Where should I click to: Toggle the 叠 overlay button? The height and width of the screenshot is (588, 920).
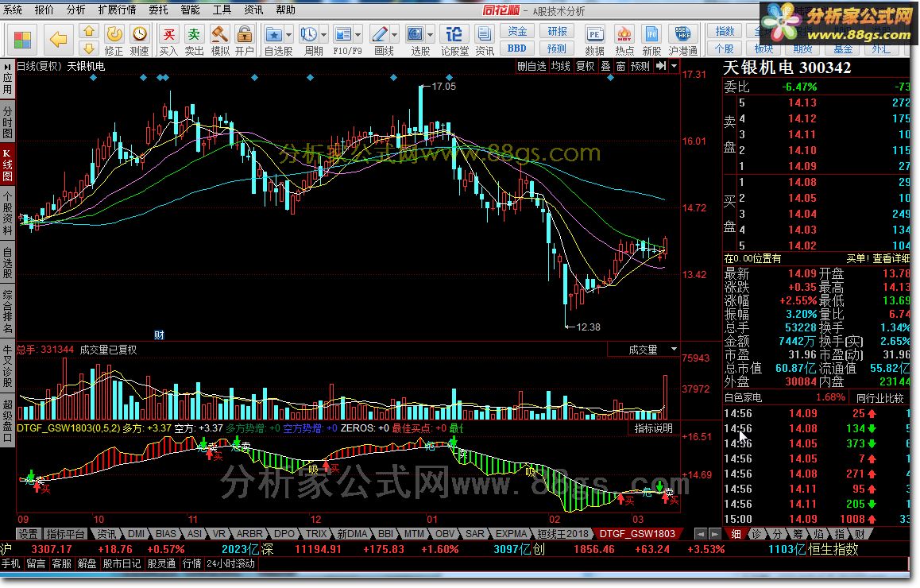click(x=605, y=66)
